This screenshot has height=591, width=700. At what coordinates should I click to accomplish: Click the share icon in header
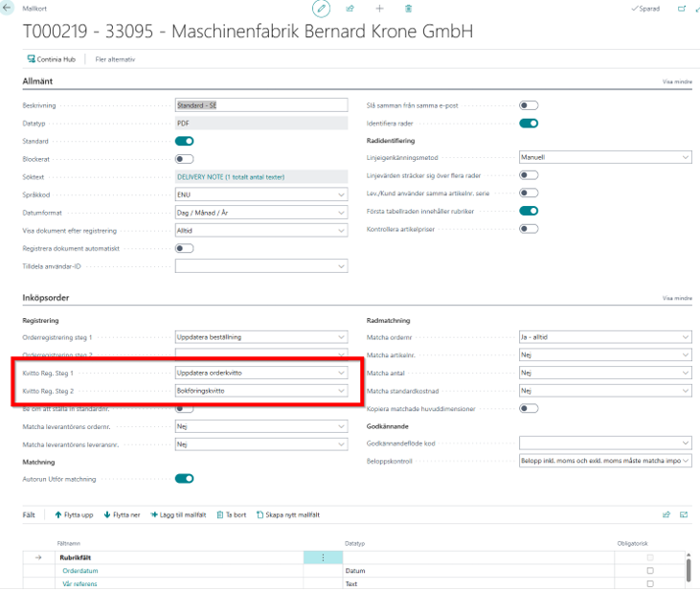pos(350,9)
